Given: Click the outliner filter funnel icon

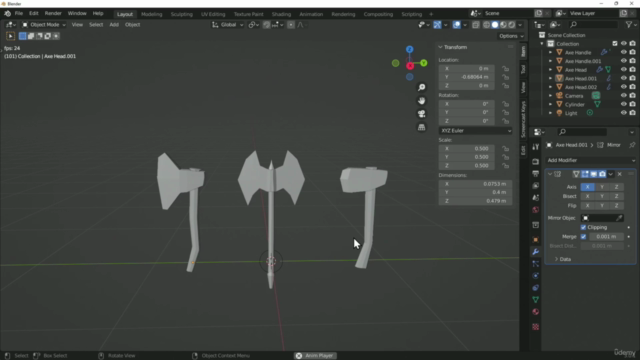Looking at the screenshot, I should coord(629,25).
